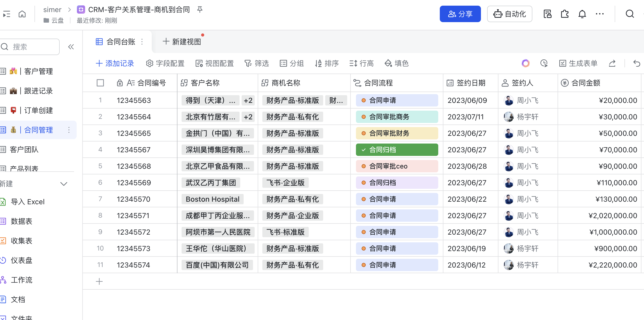
Task: Click the undo arrow in the toolbar
Action: pos(637,63)
